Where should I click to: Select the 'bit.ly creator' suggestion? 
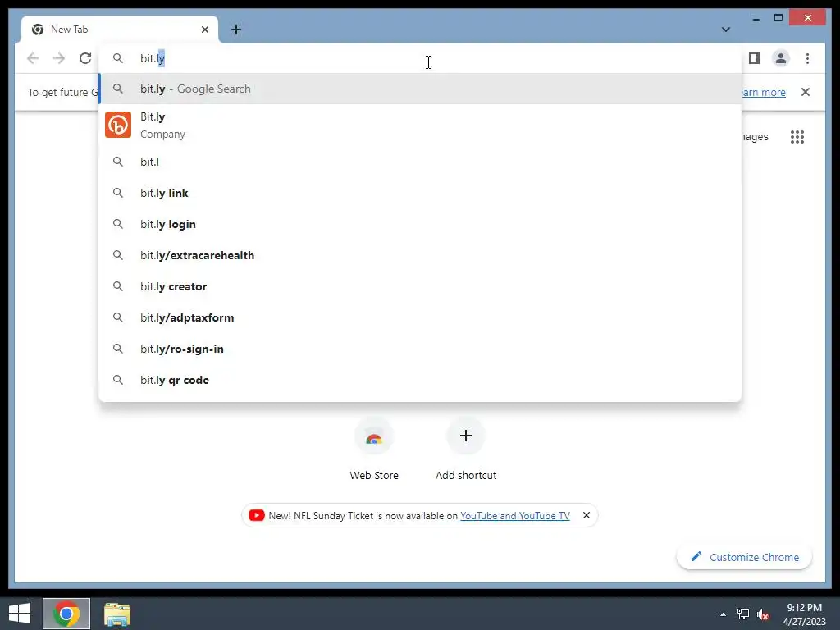coord(421,286)
